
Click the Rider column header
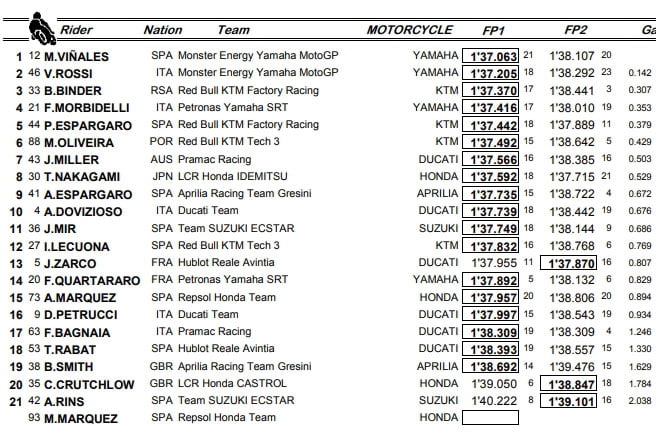(x=76, y=30)
